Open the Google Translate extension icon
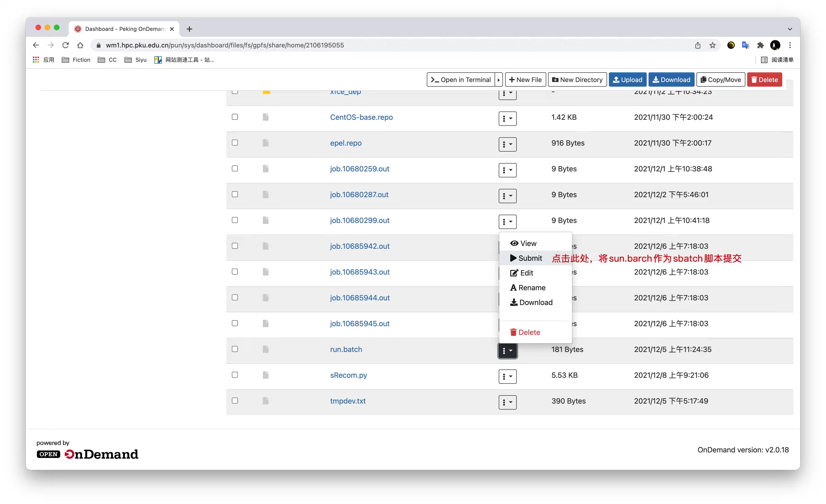 (746, 45)
